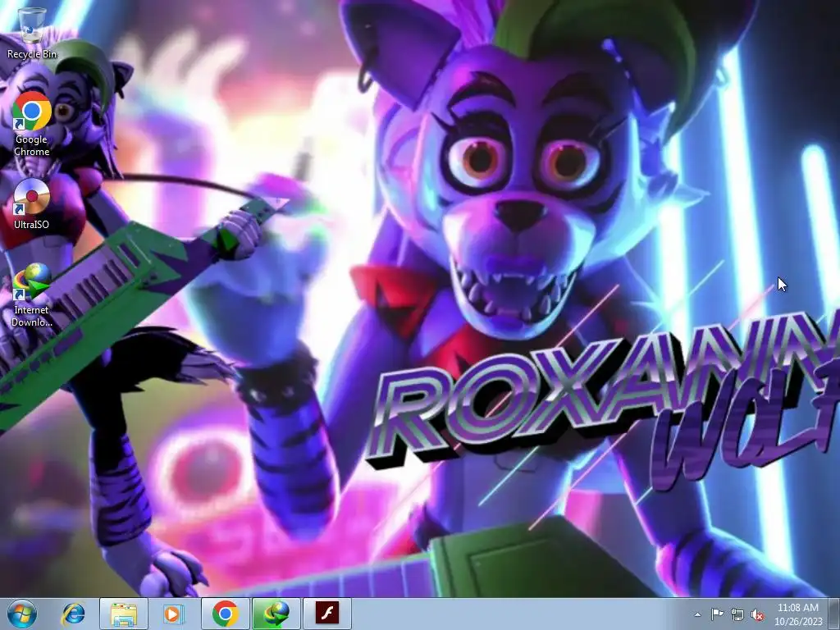This screenshot has width=840, height=630.
Task: Show hidden system tray icons
Action: (697, 614)
